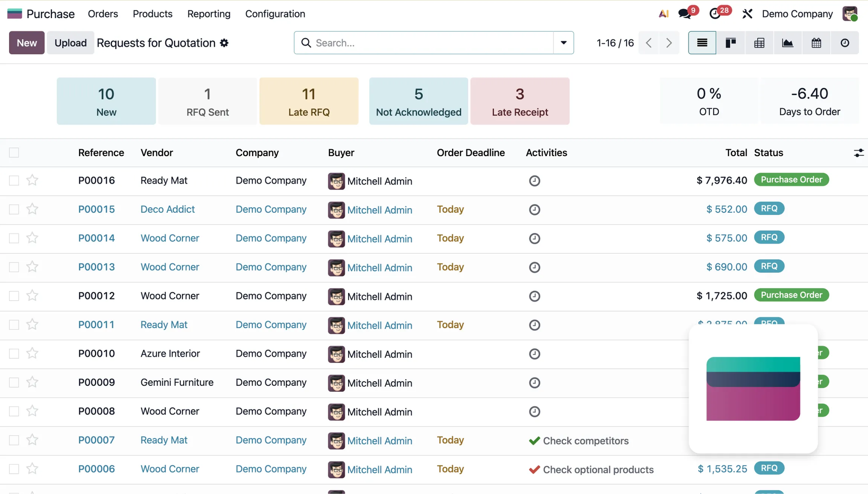Screen dimensions: 868x494
Task: Open the Check competitors activity on P00007
Action: coord(579,441)
